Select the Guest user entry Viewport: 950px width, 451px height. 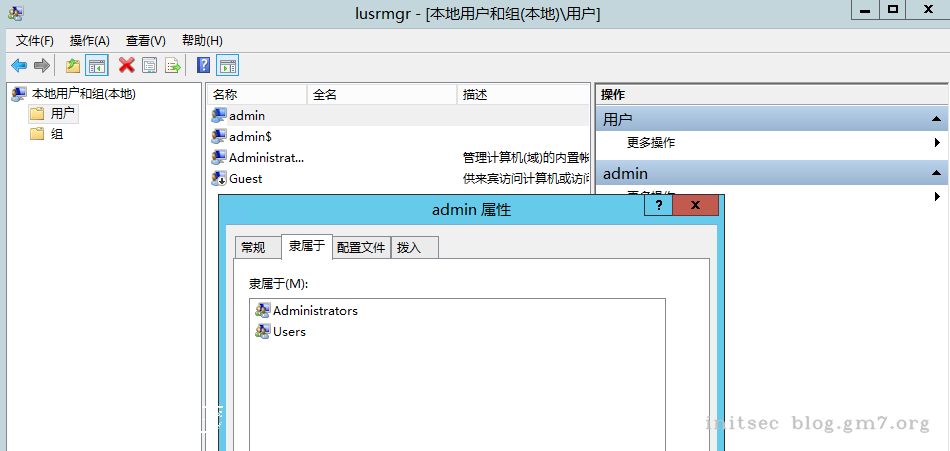[x=245, y=179]
